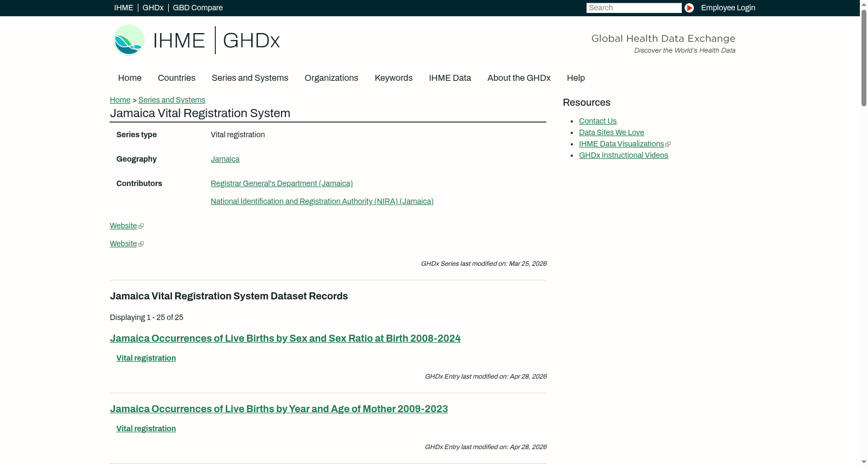This screenshot has height=467, width=868.
Task: Click the 'Jamaica Vital Registration System' page title
Action: 200,113
